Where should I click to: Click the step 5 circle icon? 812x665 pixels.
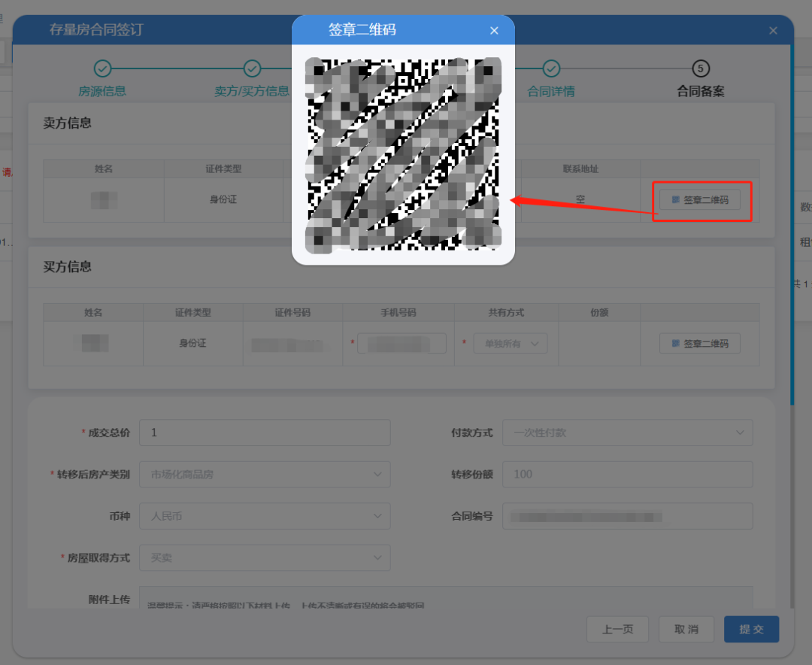[701, 68]
